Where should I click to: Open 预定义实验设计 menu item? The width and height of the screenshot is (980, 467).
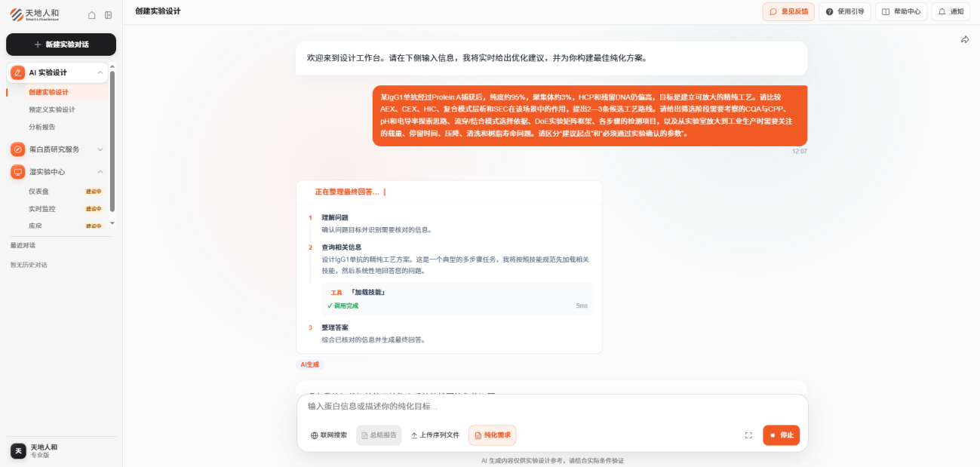pyautogui.click(x=52, y=109)
